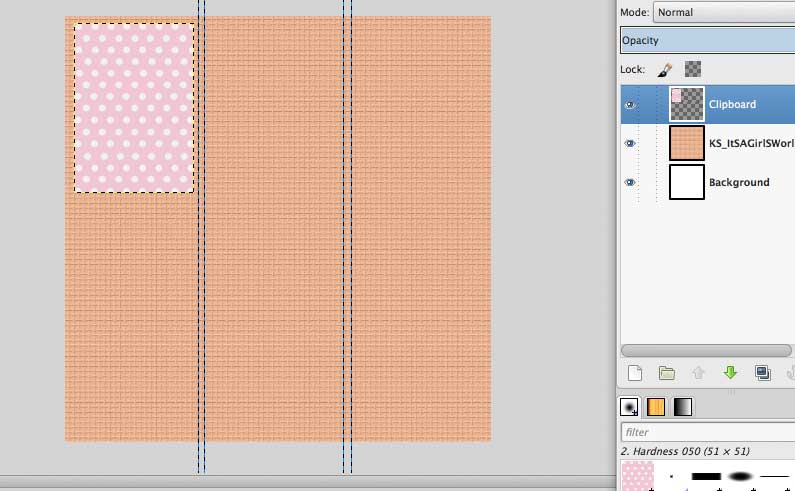Select the solid black block brush
Image resolution: width=795 pixels, height=491 pixels.
pyautogui.click(x=706, y=476)
